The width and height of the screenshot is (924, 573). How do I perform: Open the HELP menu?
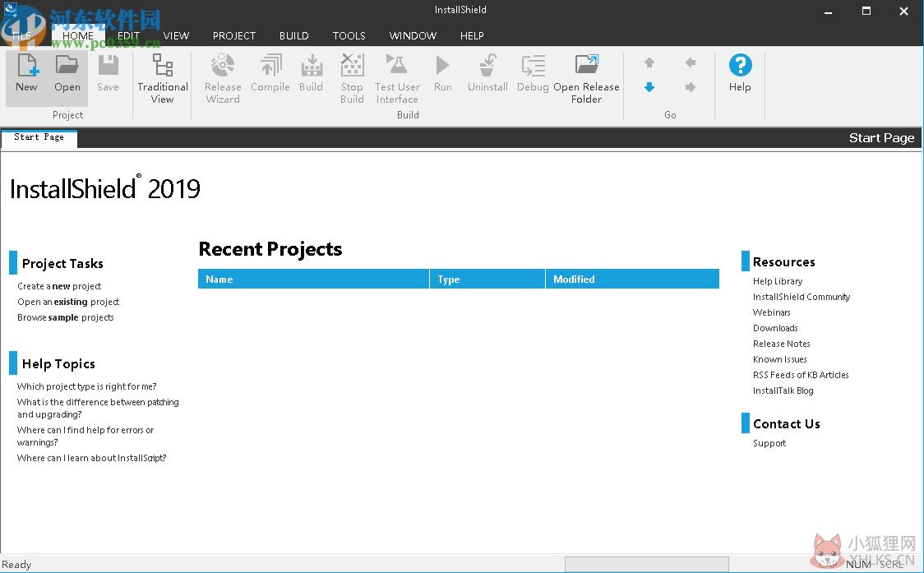[x=472, y=36]
